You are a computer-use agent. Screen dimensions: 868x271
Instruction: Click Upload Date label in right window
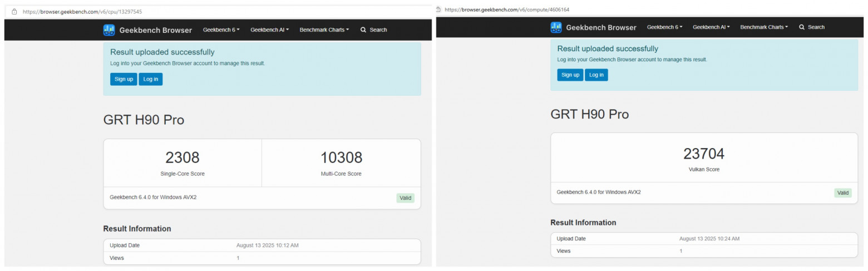click(571, 239)
